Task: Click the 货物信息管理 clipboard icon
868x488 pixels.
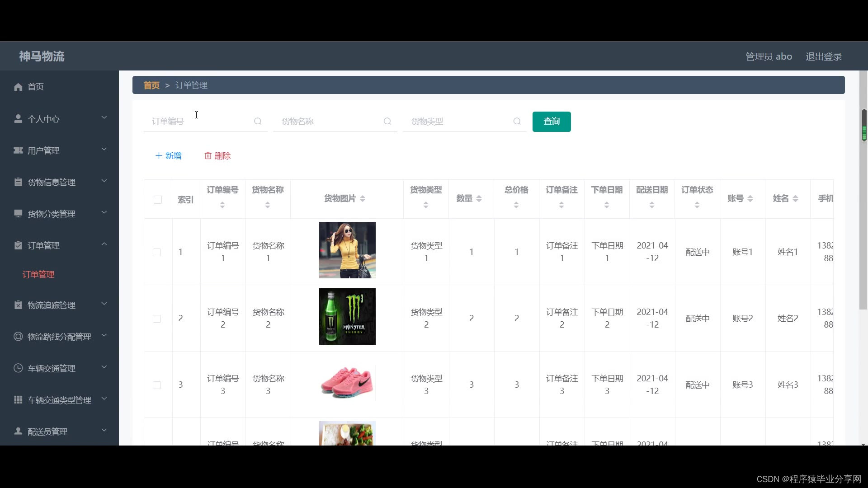Action: [18, 182]
